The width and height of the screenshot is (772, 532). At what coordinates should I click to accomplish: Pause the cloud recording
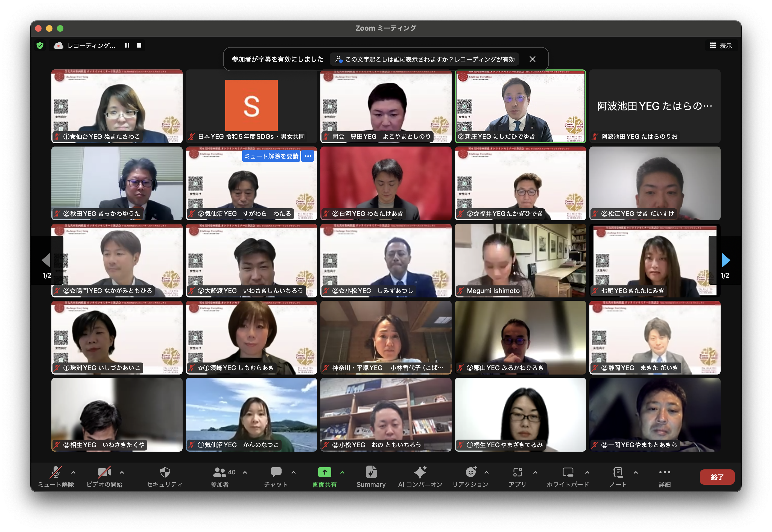click(127, 46)
